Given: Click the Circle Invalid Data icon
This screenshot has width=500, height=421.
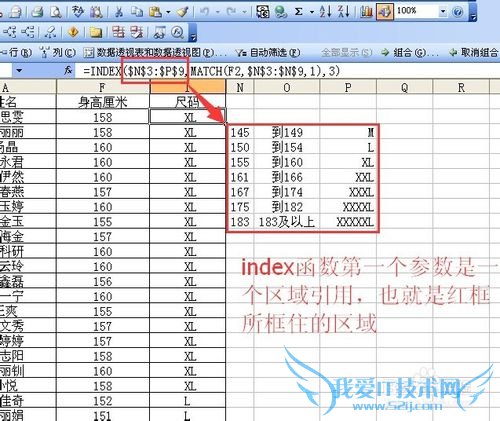Looking at the screenshot, I should click(x=118, y=32).
